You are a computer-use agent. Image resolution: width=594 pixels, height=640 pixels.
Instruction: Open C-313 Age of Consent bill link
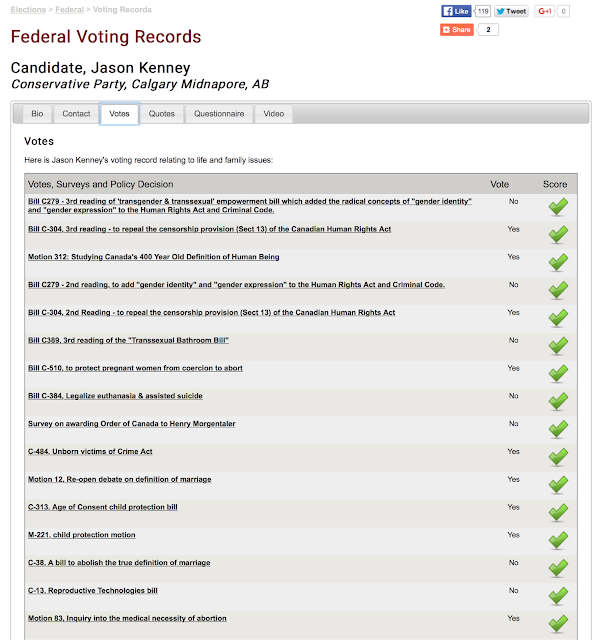coord(102,507)
